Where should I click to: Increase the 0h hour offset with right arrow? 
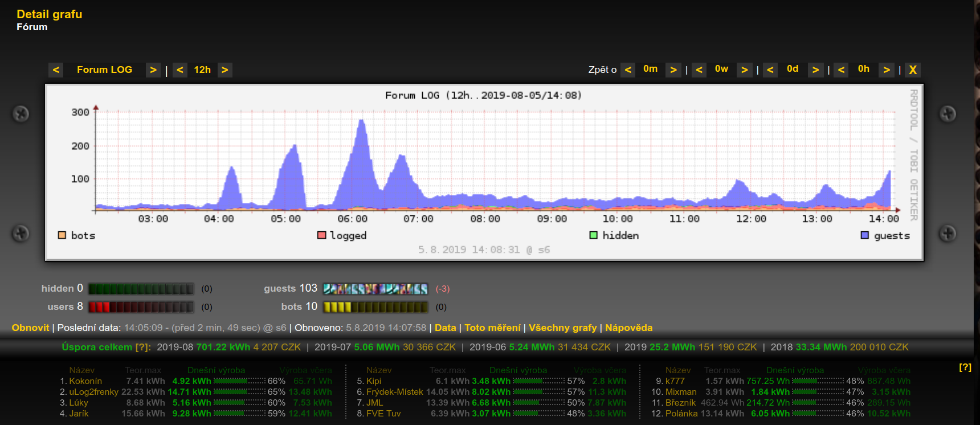[886, 70]
